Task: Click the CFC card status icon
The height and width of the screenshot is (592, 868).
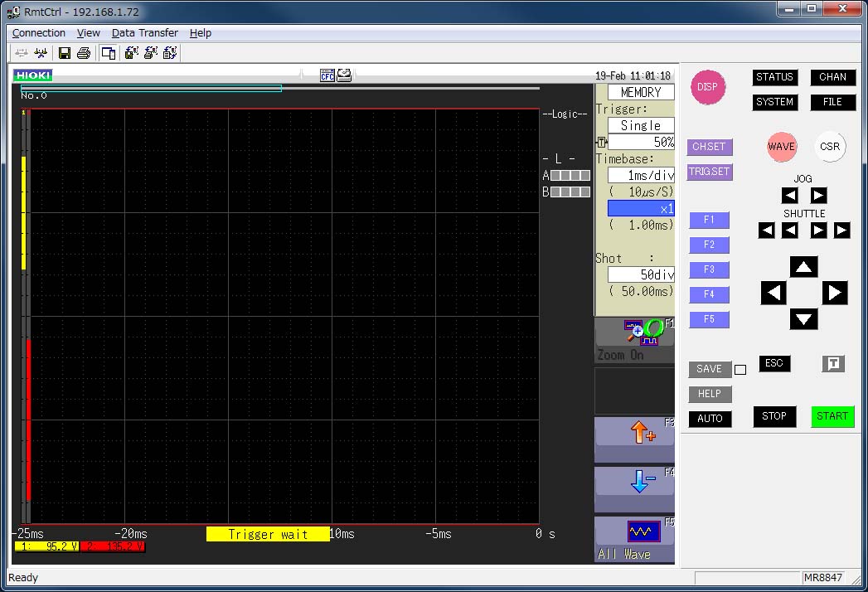Action: 327,76
